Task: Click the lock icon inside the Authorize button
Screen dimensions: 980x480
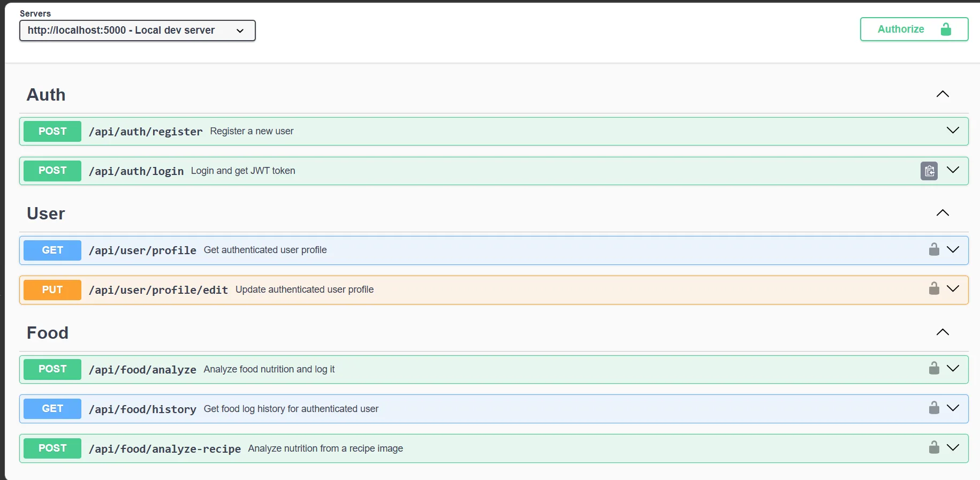Action: click(946, 29)
